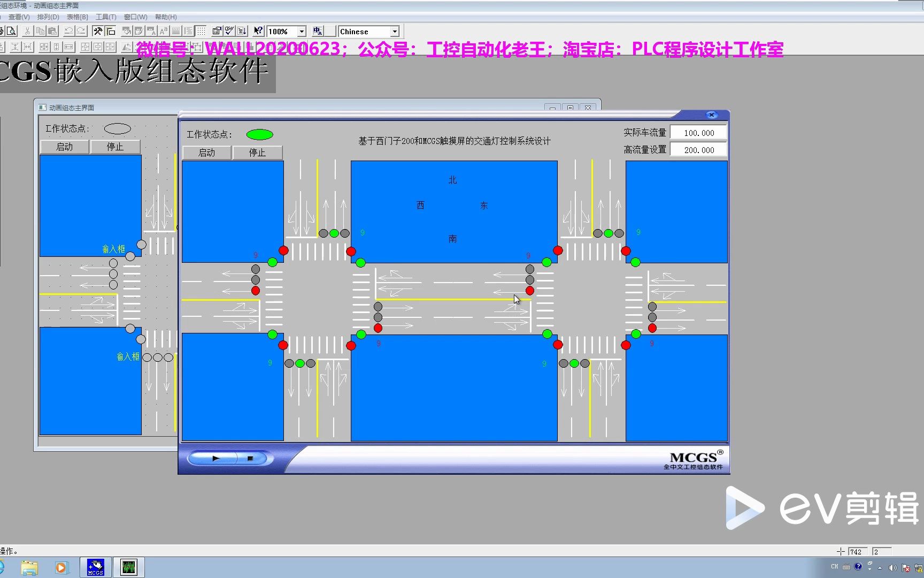
Task: Click the Cut scissors icon
Action: coord(27,31)
